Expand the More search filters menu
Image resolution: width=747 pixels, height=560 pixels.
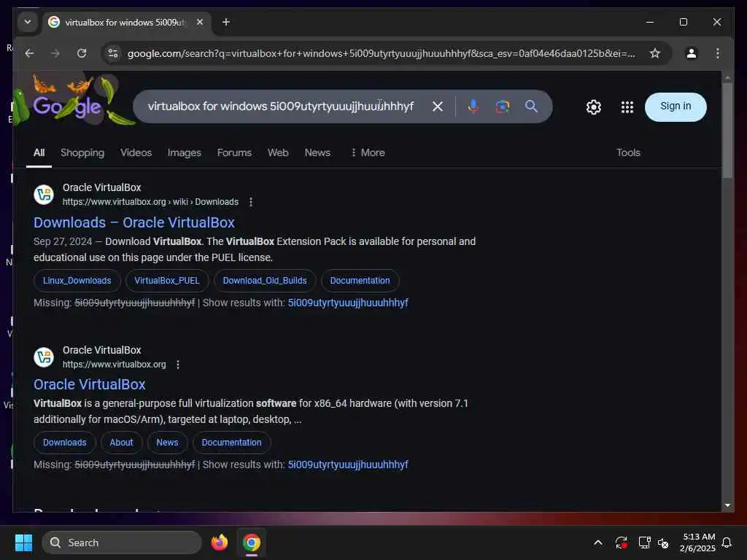(x=368, y=153)
